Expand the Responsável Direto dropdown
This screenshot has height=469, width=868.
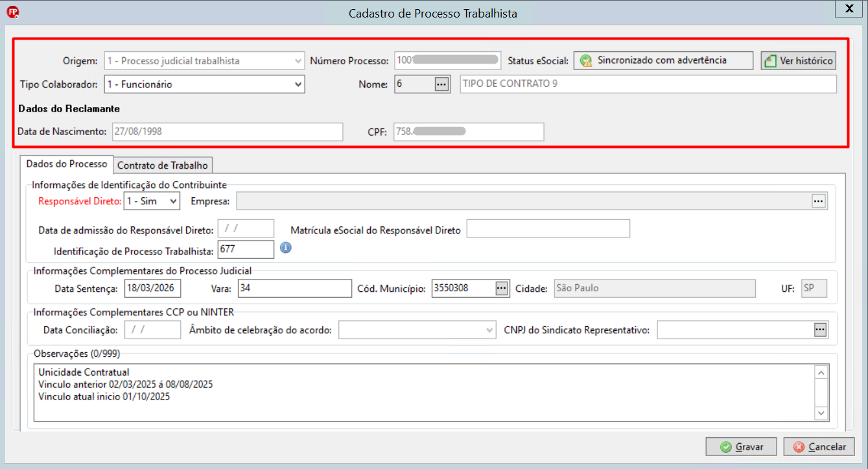point(173,201)
